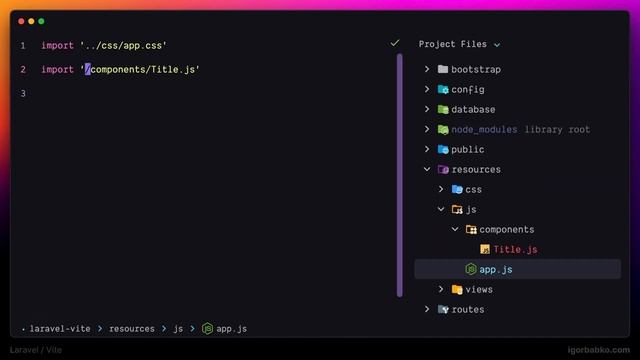Image resolution: width=640 pixels, height=360 pixels.
Task: Click the bootstrap folder icon
Action: tap(443, 69)
